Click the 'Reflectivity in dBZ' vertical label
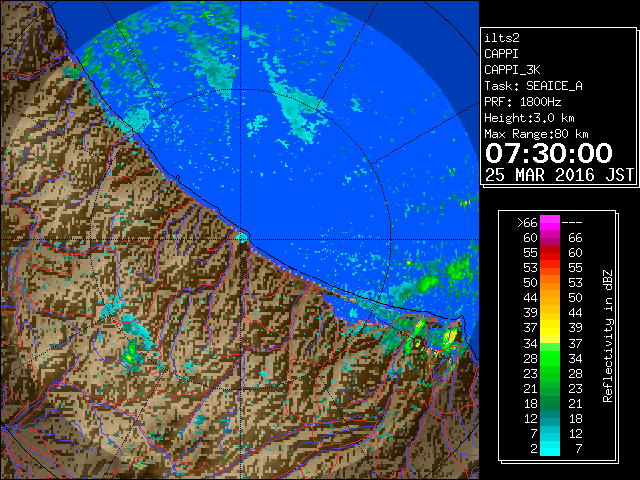Screen dimensions: 640x480 607,336
